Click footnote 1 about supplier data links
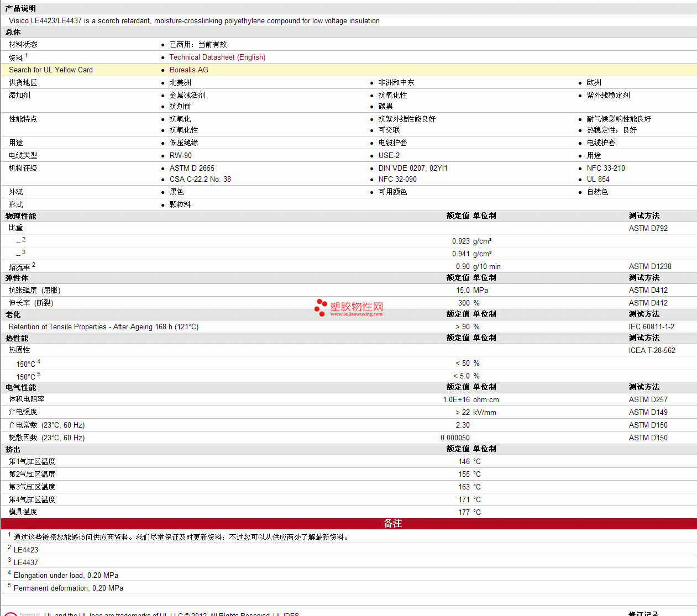697x616 pixels. pyautogui.click(x=182, y=538)
